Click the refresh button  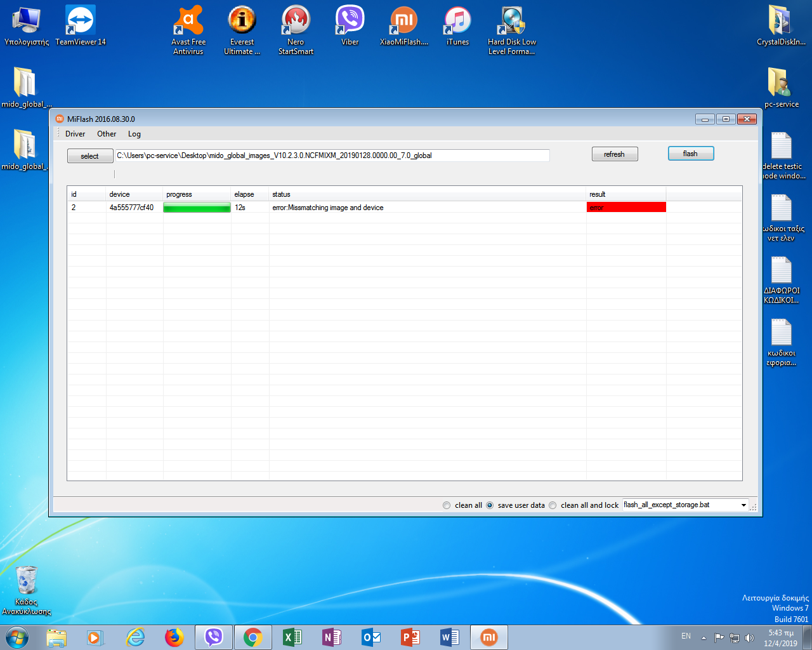click(x=614, y=154)
